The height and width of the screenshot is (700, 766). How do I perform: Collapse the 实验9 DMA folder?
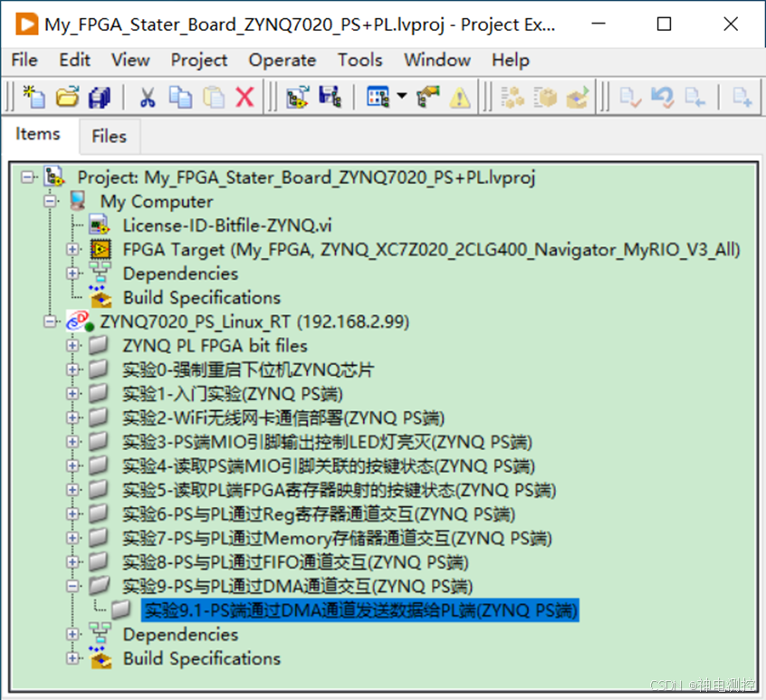(x=72, y=586)
